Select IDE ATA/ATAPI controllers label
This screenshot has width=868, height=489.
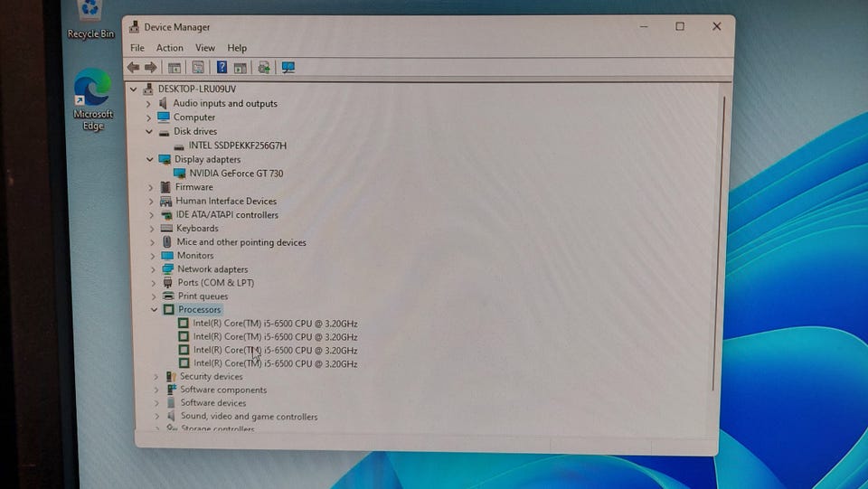227,214
